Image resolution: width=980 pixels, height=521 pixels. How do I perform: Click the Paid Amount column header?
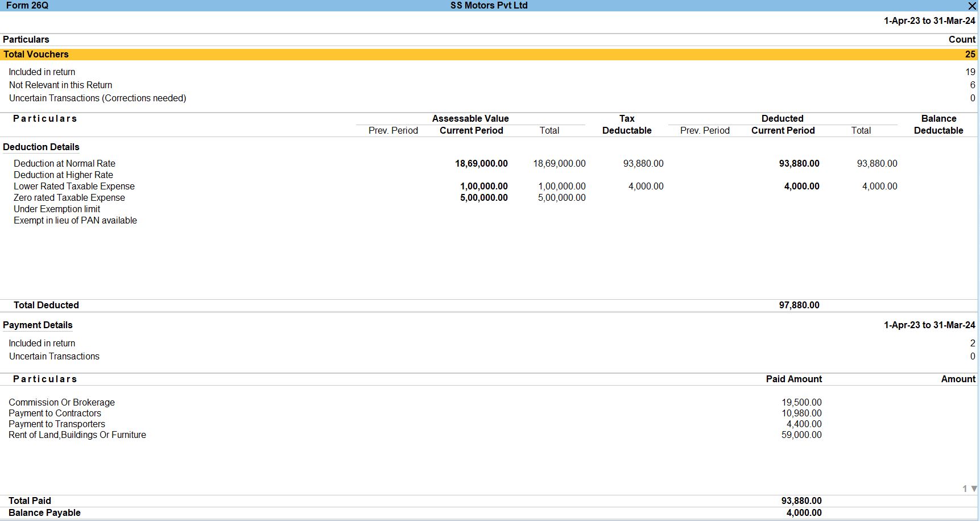click(793, 379)
